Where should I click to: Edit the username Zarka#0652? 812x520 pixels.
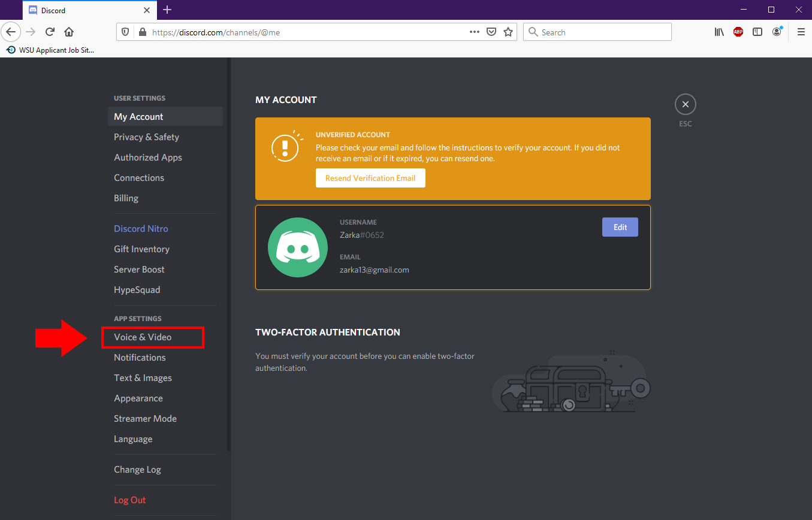620,227
